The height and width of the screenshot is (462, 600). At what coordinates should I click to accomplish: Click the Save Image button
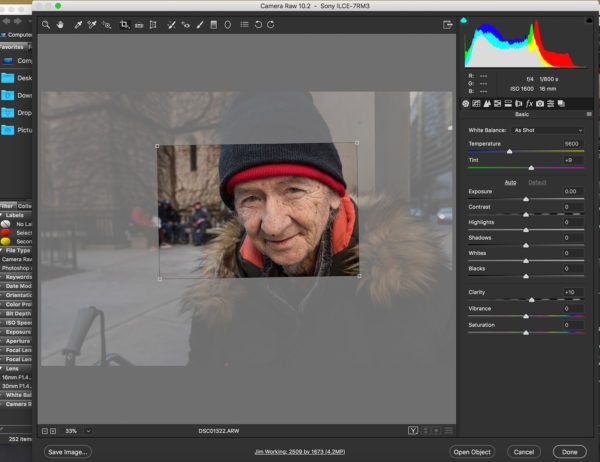pyautogui.click(x=69, y=452)
